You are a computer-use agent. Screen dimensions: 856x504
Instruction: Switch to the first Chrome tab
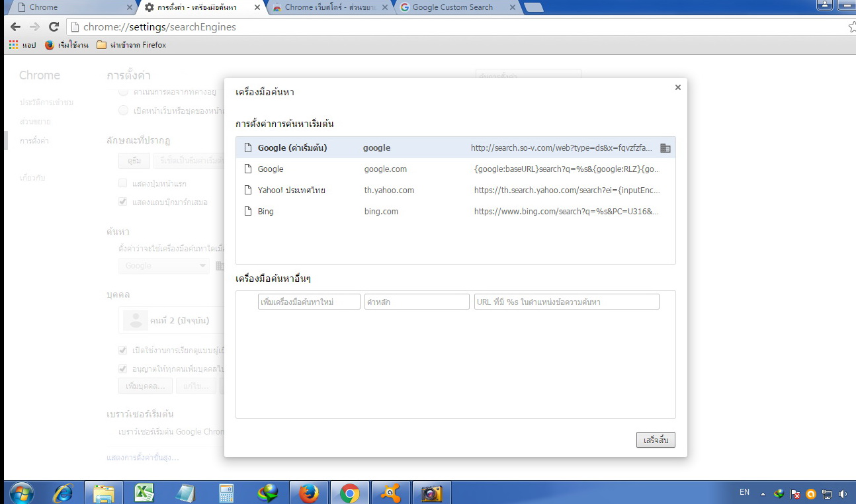tap(73, 7)
